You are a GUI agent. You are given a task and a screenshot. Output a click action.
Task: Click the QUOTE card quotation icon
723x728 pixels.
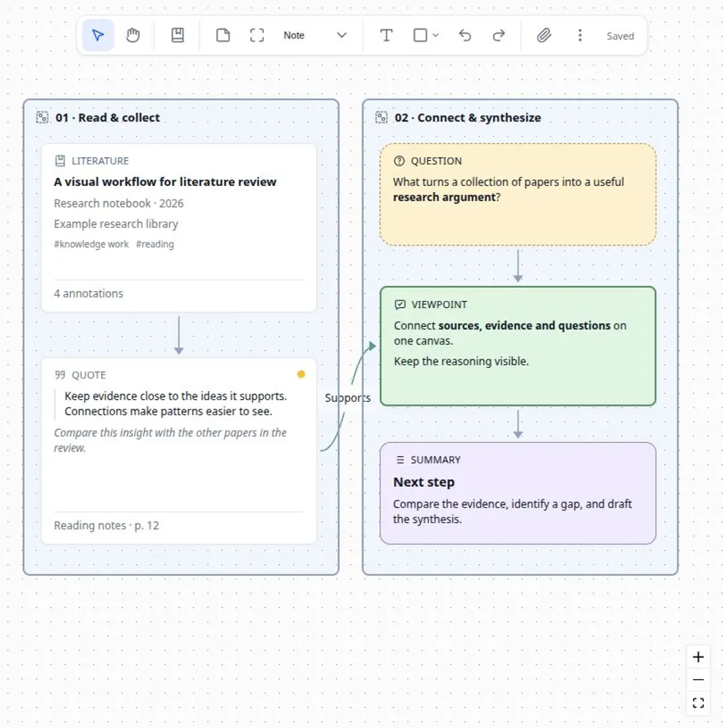pos(60,375)
